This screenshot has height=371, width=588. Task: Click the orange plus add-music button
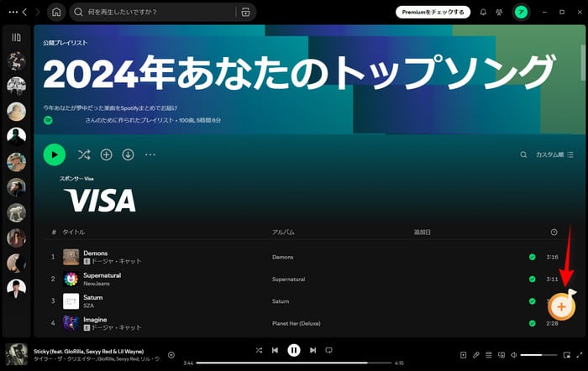pyautogui.click(x=561, y=307)
